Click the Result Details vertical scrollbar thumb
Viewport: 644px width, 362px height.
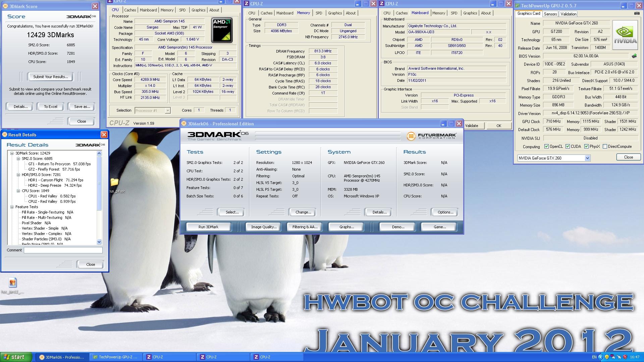click(x=99, y=183)
